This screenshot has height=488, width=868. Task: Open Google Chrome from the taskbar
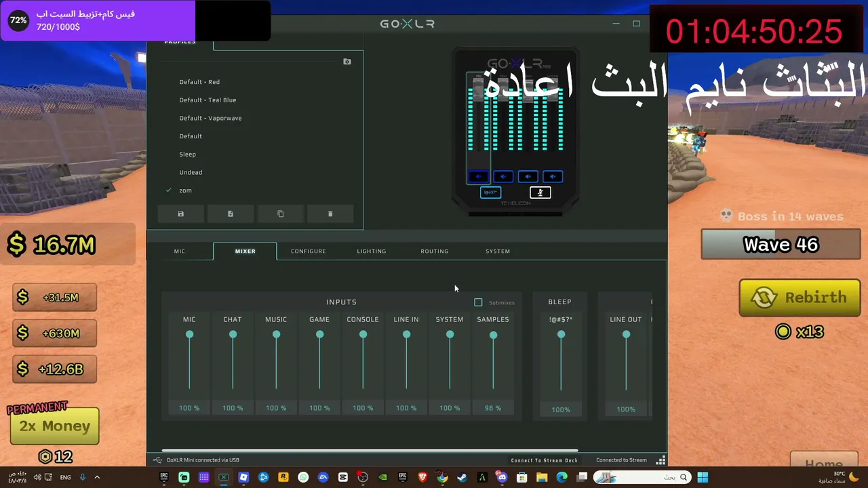442,477
